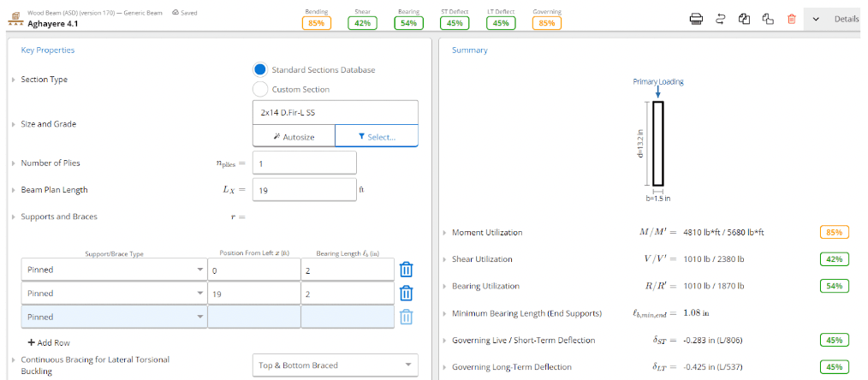
Task: Expand Minimum Bearing Length (End Supports)
Action: [x=445, y=313]
